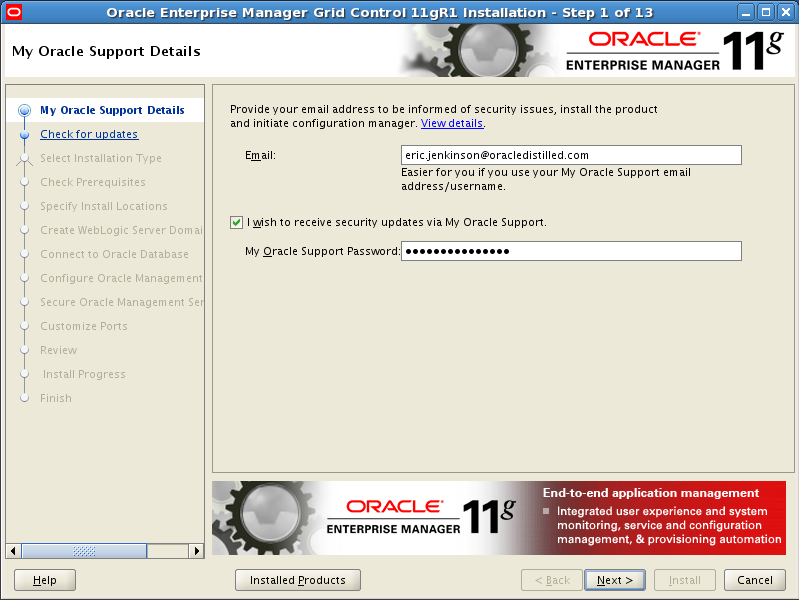
Task: Click the Oracle window menu icon
Action: pos(14,12)
